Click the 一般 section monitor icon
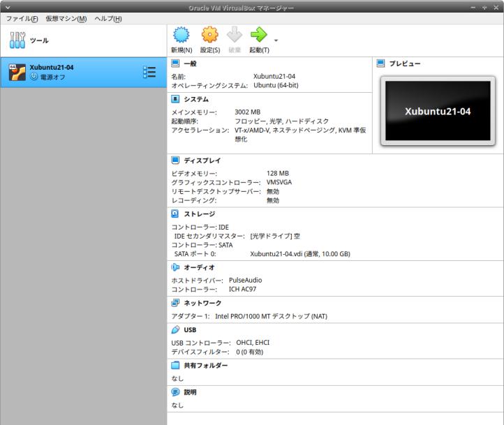The height and width of the screenshot is (425, 504). point(175,64)
